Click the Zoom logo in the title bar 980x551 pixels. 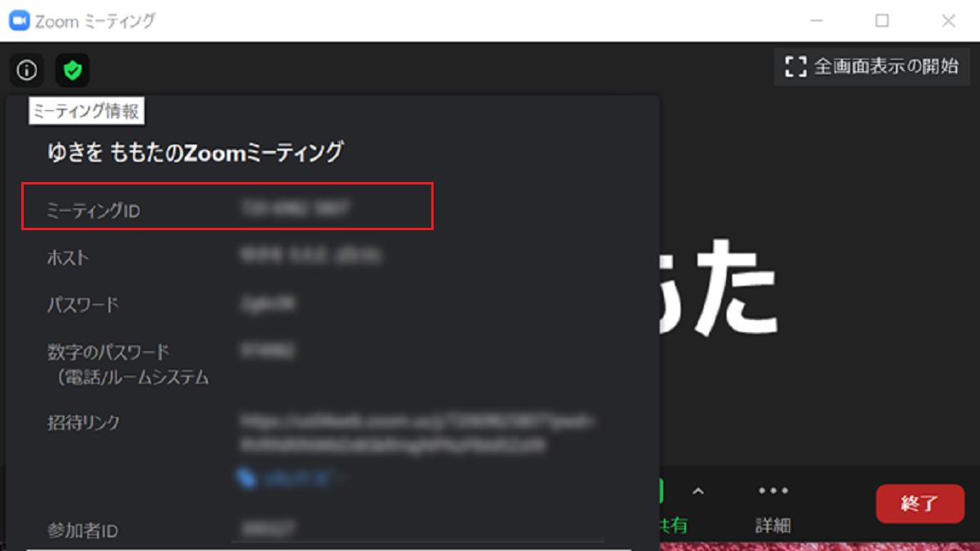[x=19, y=20]
